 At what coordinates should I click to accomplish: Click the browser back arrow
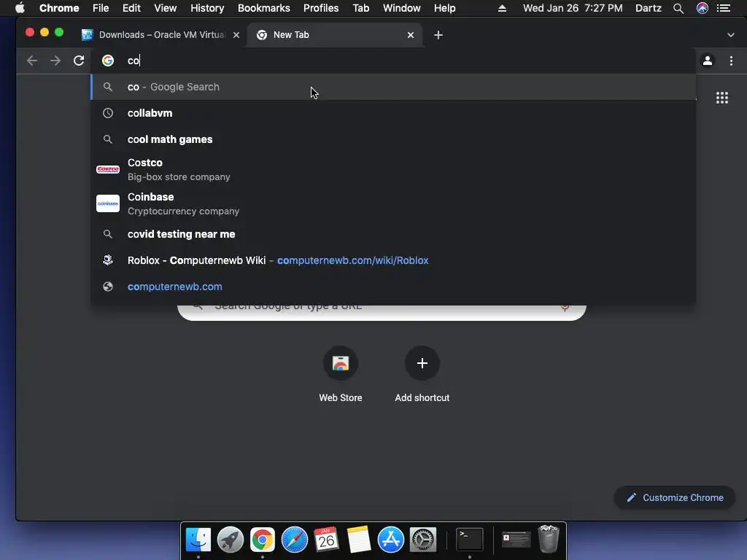point(32,61)
